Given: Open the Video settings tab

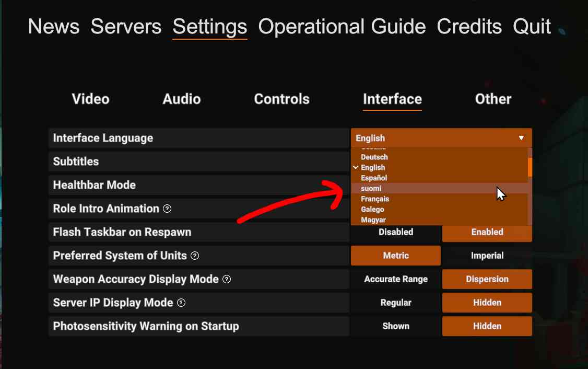Looking at the screenshot, I should coord(90,99).
